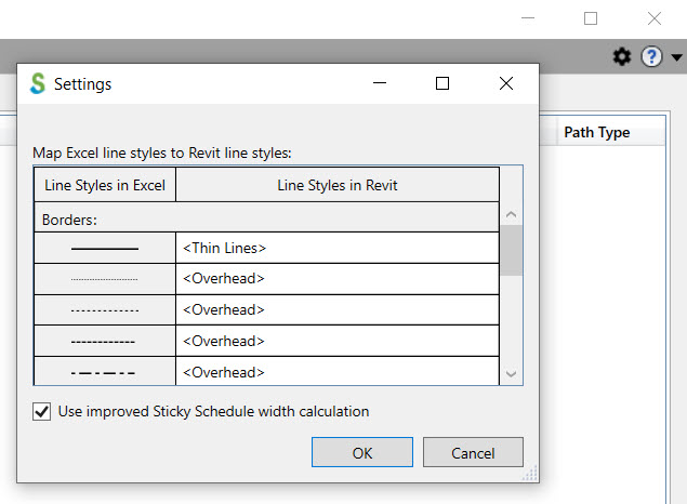
Task: Click scrollbar up arrow in mapping table
Action: coord(511,214)
